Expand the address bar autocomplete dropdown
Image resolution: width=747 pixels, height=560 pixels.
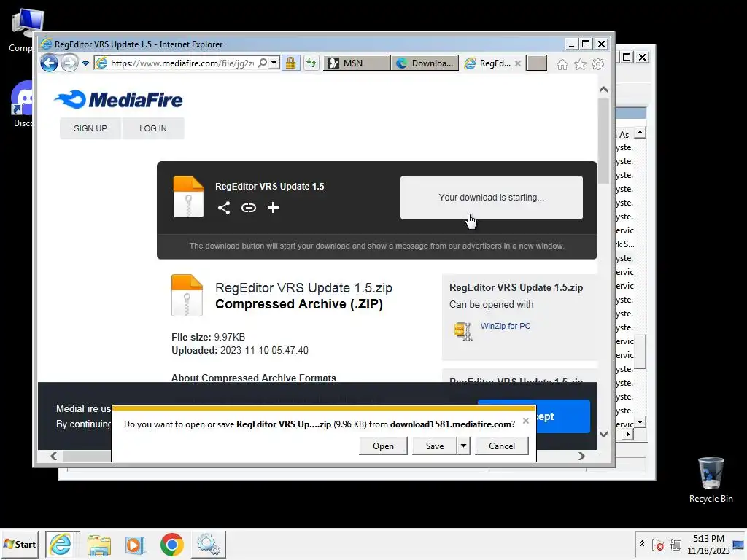pos(274,63)
